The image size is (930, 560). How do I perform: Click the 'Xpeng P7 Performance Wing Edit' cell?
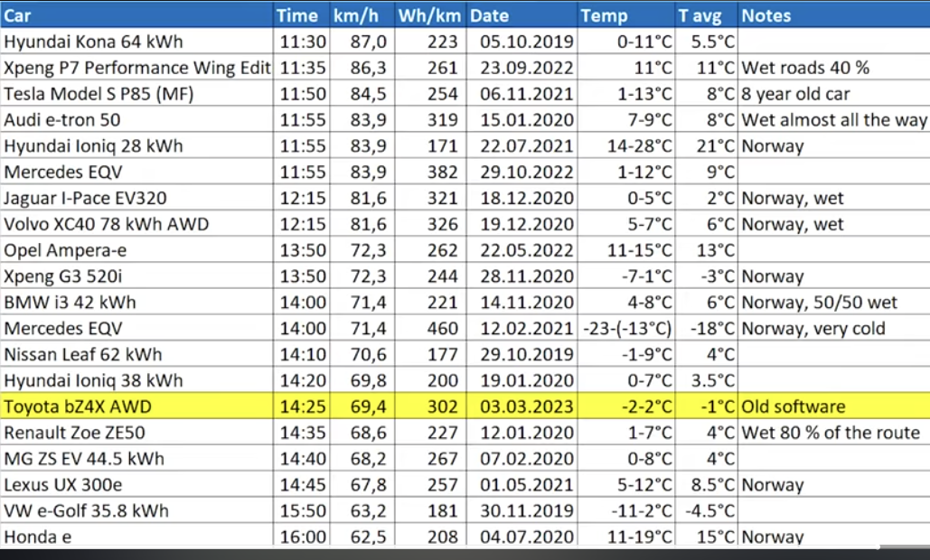[137, 68]
